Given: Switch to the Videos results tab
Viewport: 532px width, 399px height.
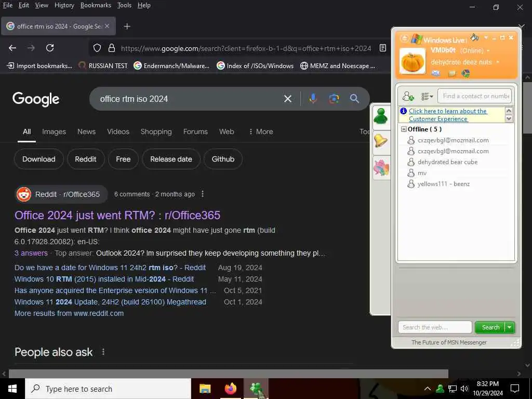Looking at the screenshot, I should [x=118, y=131].
